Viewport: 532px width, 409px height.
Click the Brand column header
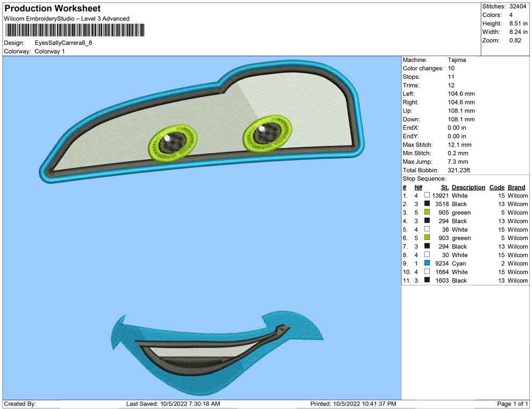516,187
